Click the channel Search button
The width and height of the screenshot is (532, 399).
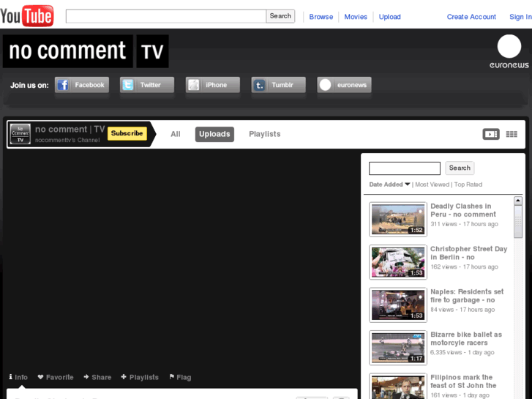pyautogui.click(x=460, y=168)
